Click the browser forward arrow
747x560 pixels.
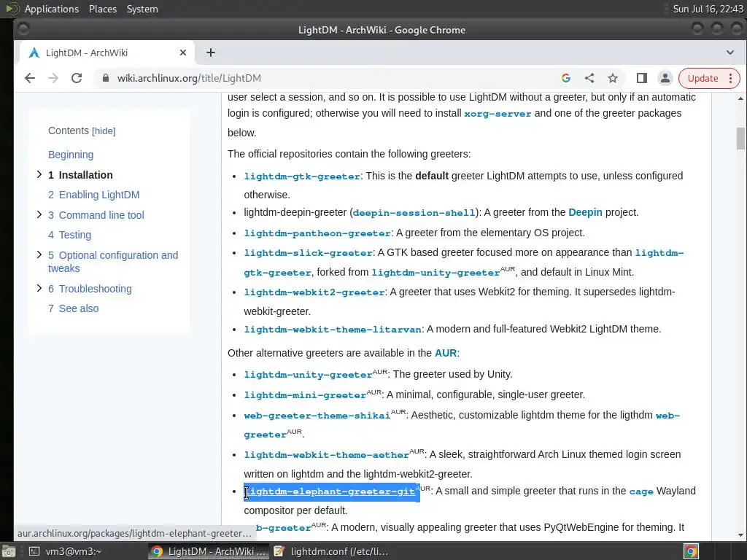coord(53,78)
